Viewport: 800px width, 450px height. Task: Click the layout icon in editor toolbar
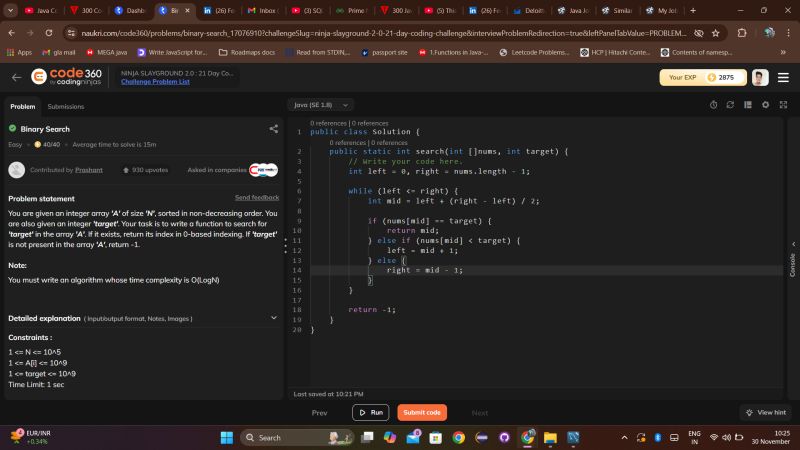click(748, 104)
